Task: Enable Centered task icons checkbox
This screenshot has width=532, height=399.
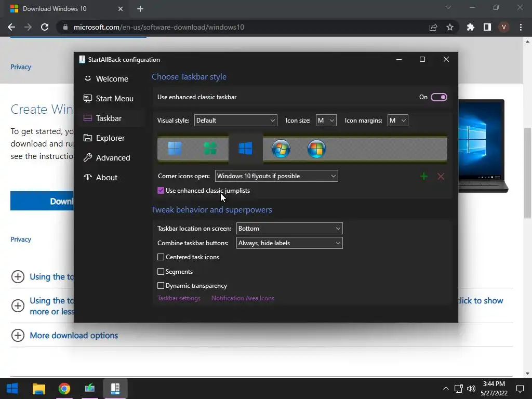Action: [x=161, y=257]
